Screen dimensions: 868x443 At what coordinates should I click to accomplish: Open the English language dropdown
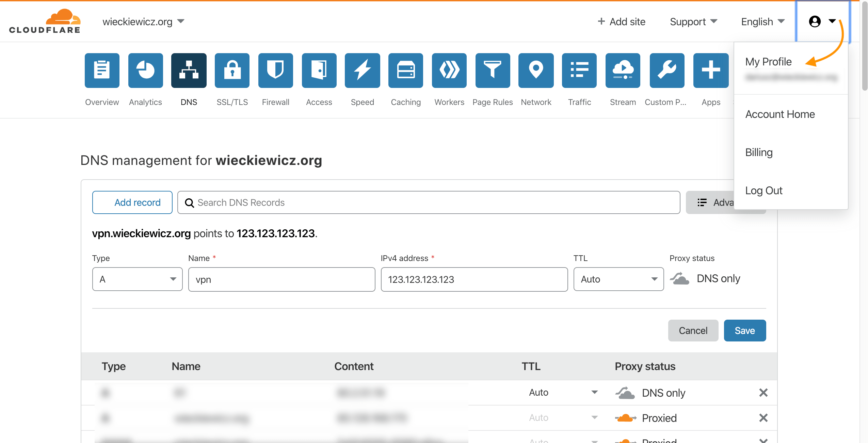763,21
